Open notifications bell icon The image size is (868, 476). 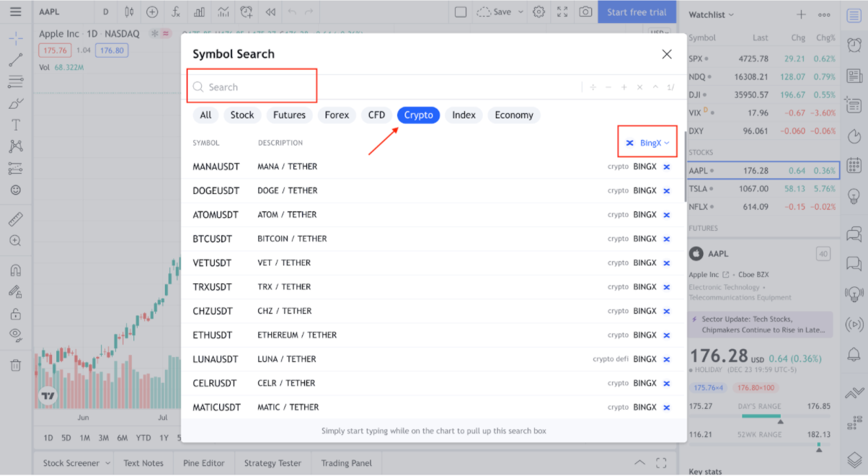pyautogui.click(x=854, y=353)
